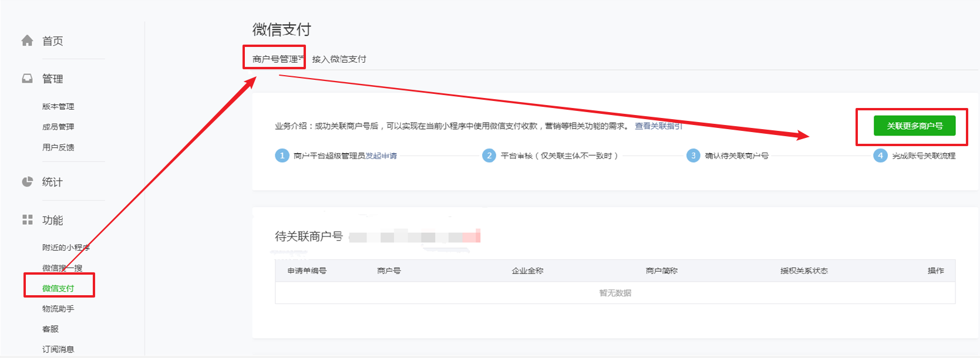Click the 商户简称 column header
Screen dimensions: 980x358
[662, 271]
